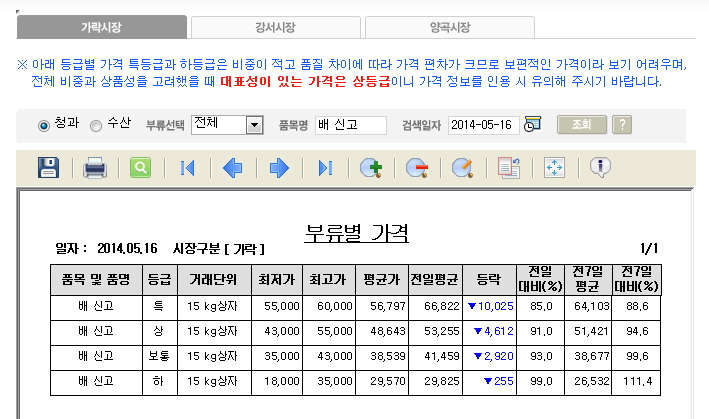Viewport: 709px width, 419px height.
Task: Click the change value 10,025
Action: click(495, 306)
